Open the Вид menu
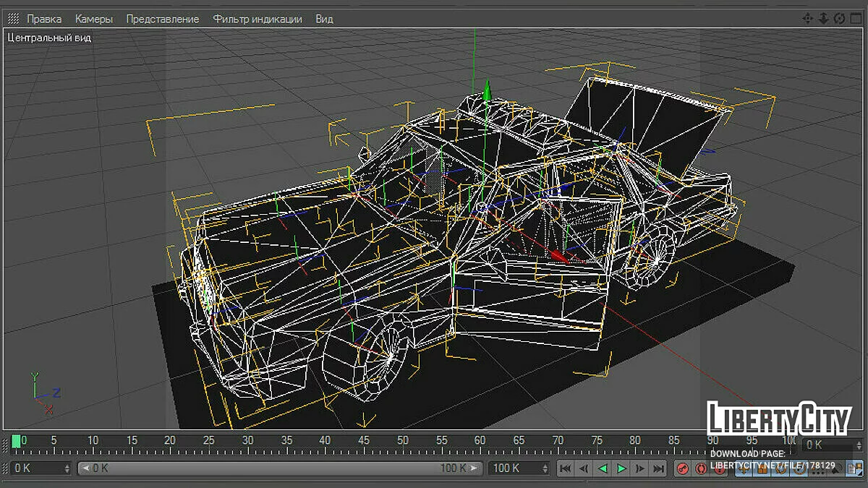Viewport: 868px width, 488px height. coord(324,19)
